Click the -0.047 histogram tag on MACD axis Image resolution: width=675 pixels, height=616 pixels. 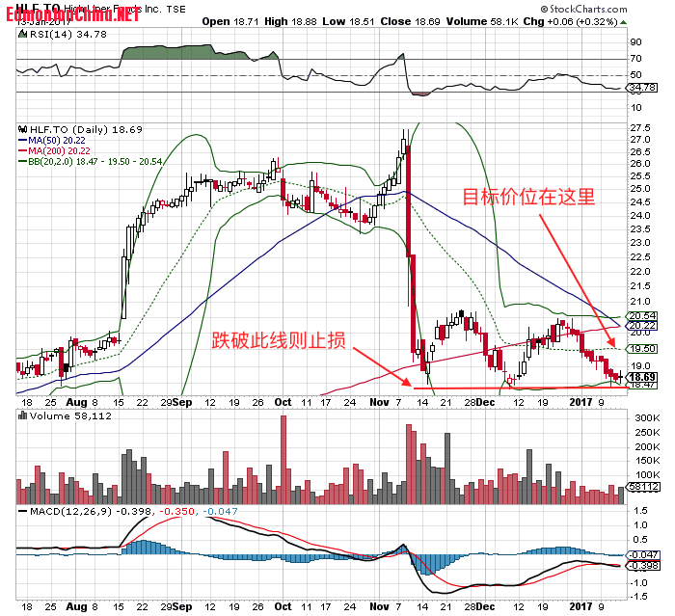(642, 555)
